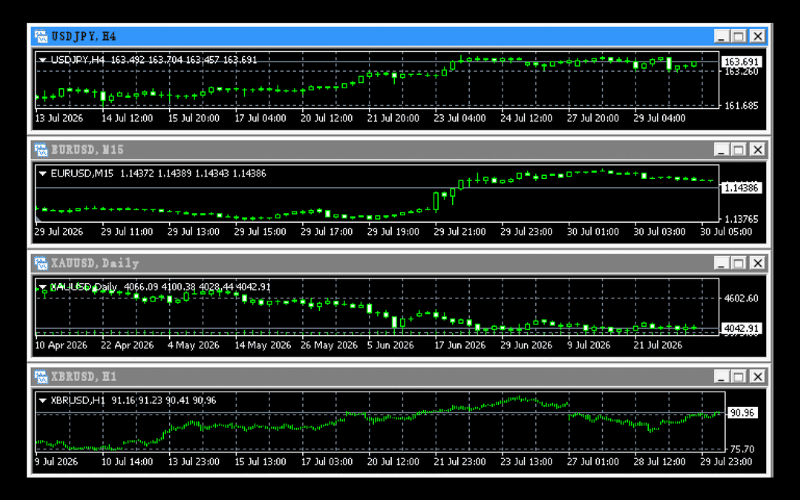Screen dimensions: 800x500
Task: Close the USDJPY,H4 chart window
Action: (x=758, y=36)
